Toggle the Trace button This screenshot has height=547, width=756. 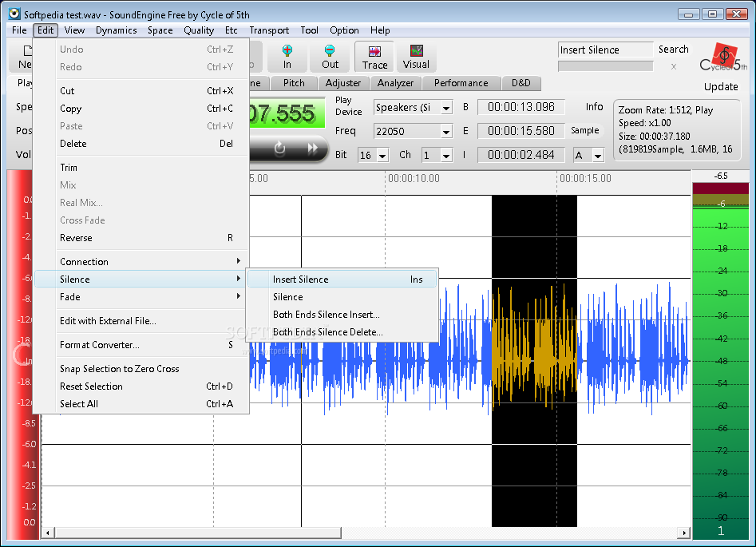374,57
